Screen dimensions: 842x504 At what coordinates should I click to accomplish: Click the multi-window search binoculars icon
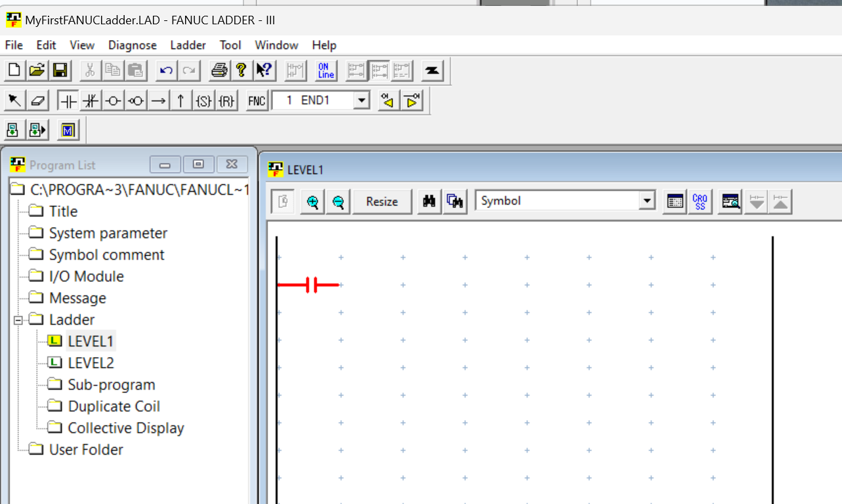pyautogui.click(x=455, y=201)
